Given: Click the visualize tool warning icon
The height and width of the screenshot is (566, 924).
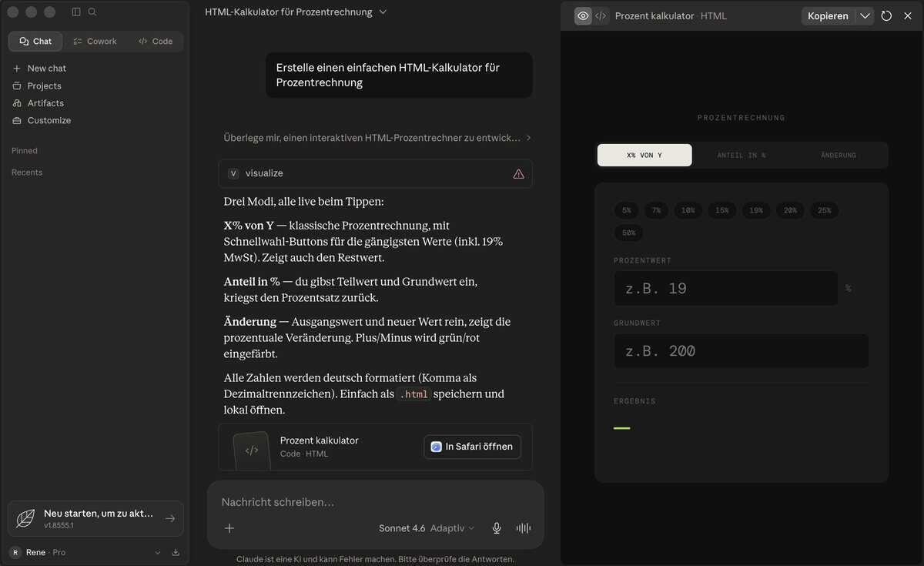Looking at the screenshot, I should click(x=518, y=174).
